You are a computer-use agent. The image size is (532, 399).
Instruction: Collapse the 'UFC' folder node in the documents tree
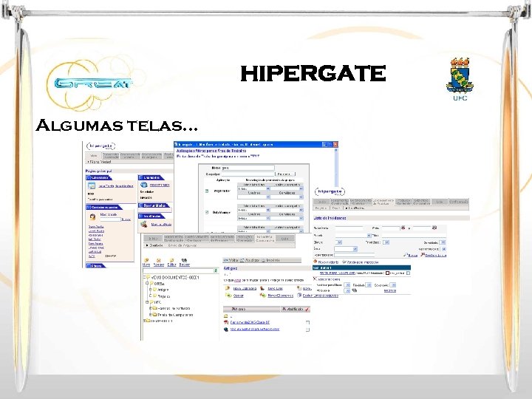147,302
